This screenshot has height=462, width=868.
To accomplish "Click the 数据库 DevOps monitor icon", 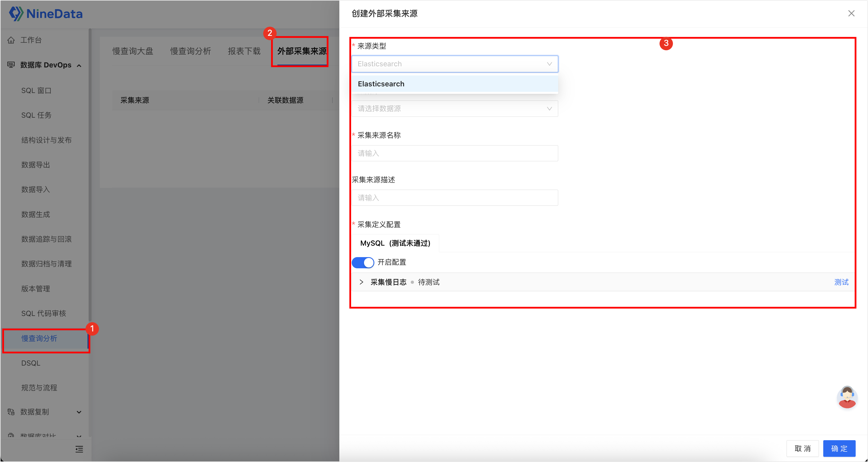I will click(11, 65).
